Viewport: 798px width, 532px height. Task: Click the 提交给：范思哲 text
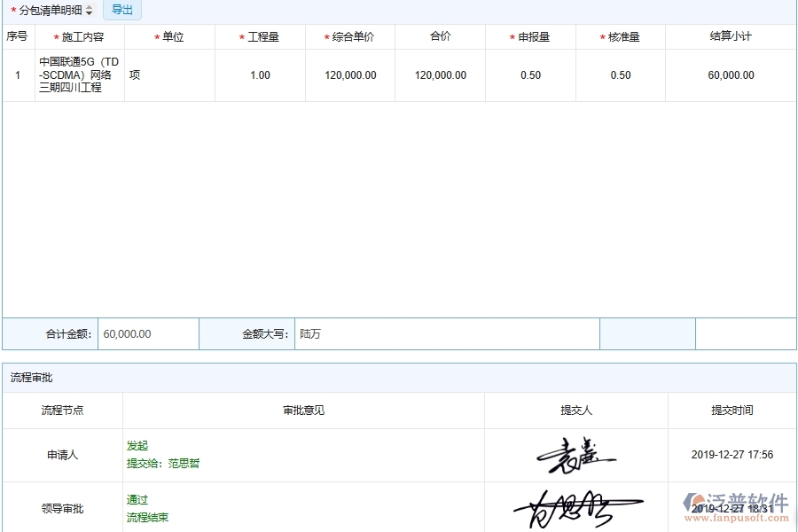[x=163, y=463]
